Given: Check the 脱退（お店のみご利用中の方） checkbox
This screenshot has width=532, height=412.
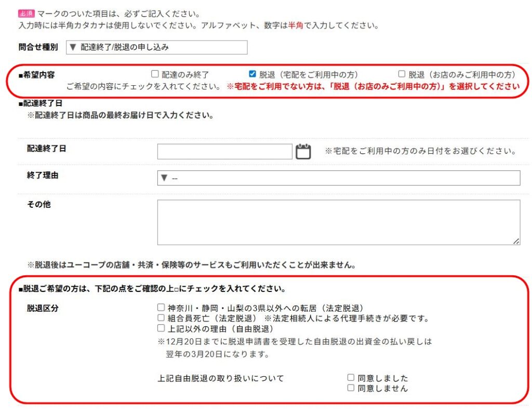Looking at the screenshot, I should pos(402,74).
